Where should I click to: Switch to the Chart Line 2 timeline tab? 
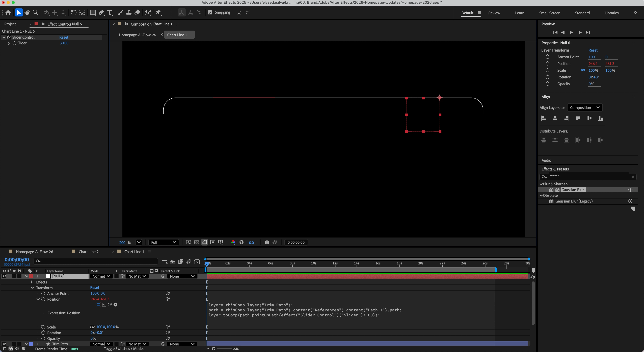pyautogui.click(x=89, y=252)
